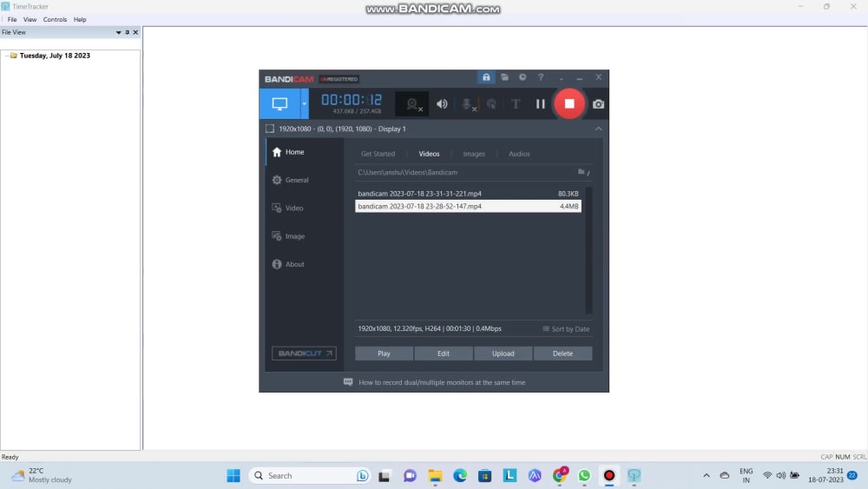This screenshot has width=868, height=489.
Task: Switch to the Videos tab
Action: tap(429, 154)
